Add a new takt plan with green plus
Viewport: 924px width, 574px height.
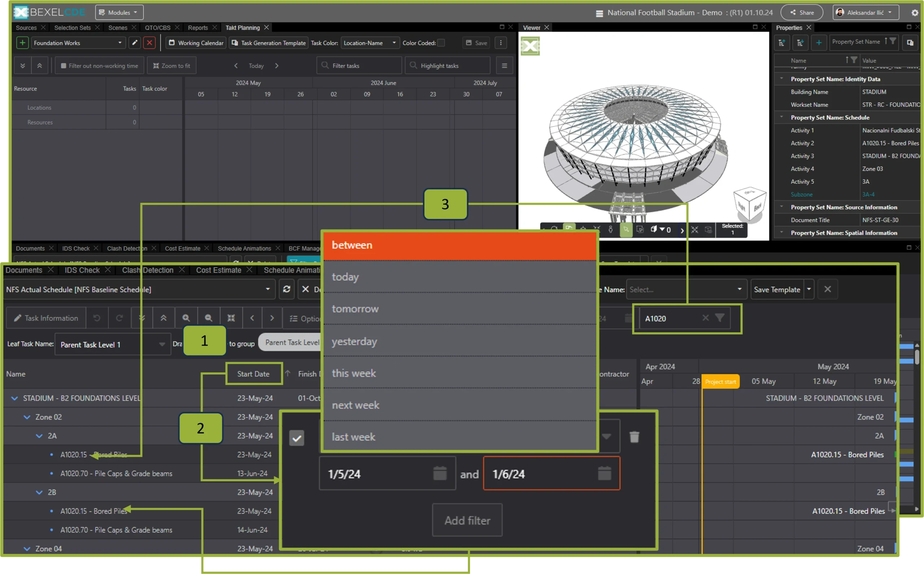click(x=22, y=43)
